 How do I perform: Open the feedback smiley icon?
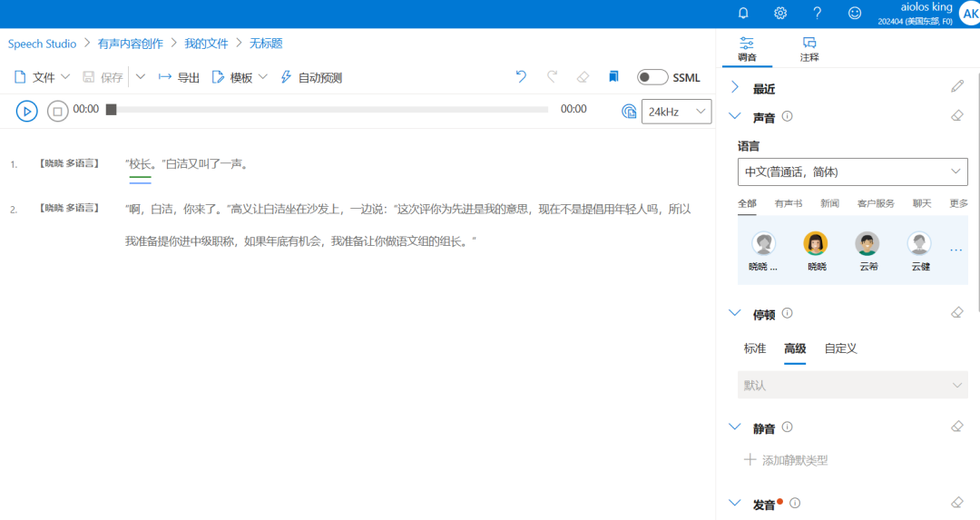(x=855, y=13)
